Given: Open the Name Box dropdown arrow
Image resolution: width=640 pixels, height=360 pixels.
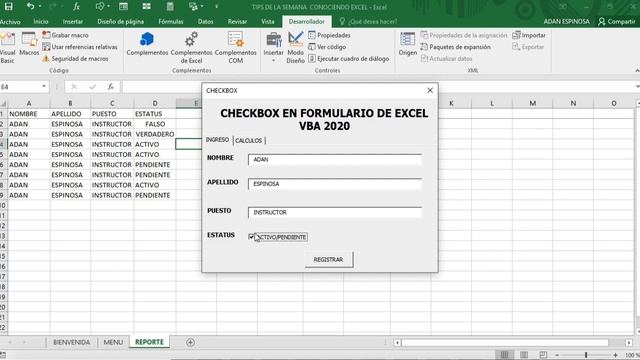Looking at the screenshot, I should pyautogui.click(x=44, y=87).
